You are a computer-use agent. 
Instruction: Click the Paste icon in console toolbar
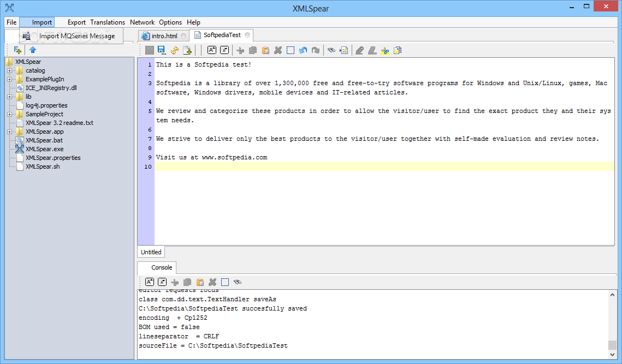[200, 282]
